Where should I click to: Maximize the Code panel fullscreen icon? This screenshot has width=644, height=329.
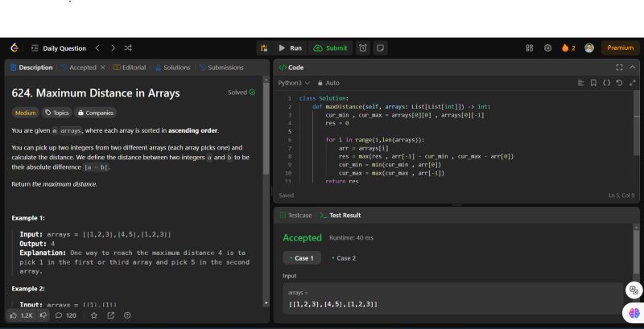pos(619,68)
